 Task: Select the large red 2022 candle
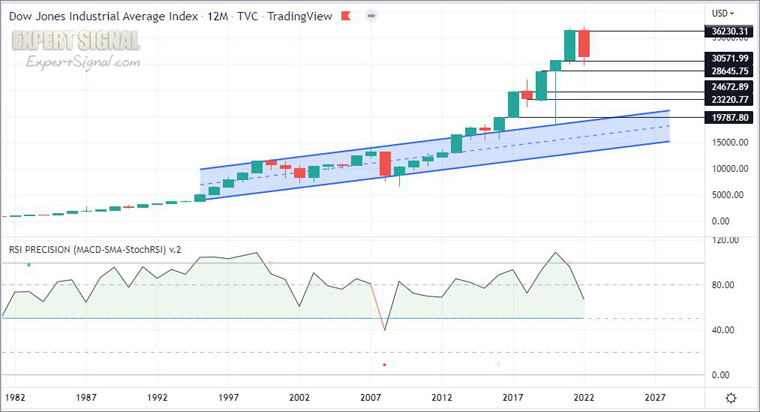(x=584, y=44)
